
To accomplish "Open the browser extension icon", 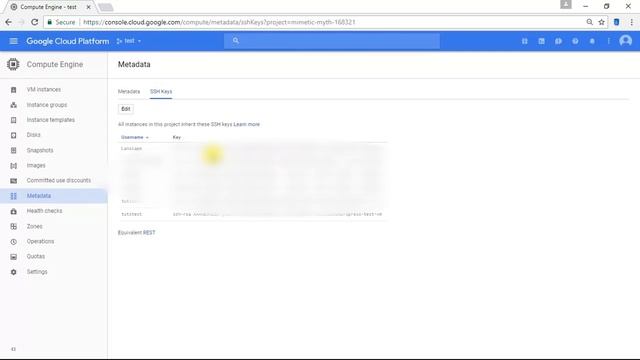I will tap(616, 22).
